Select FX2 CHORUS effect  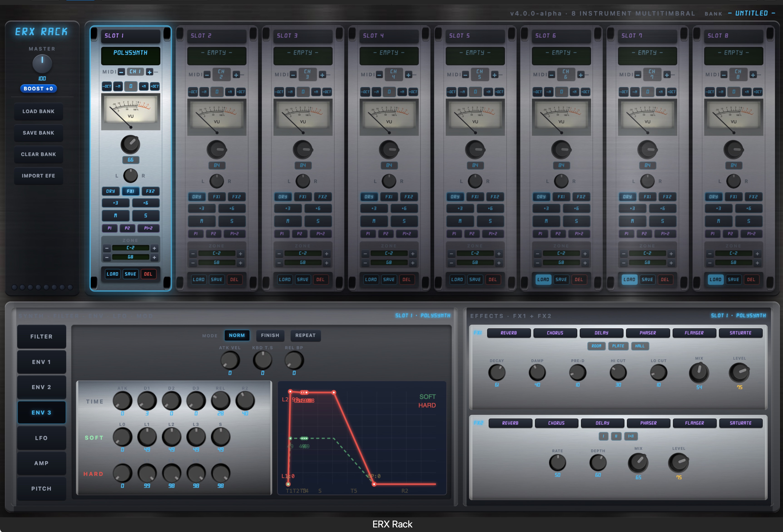click(x=556, y=423)
